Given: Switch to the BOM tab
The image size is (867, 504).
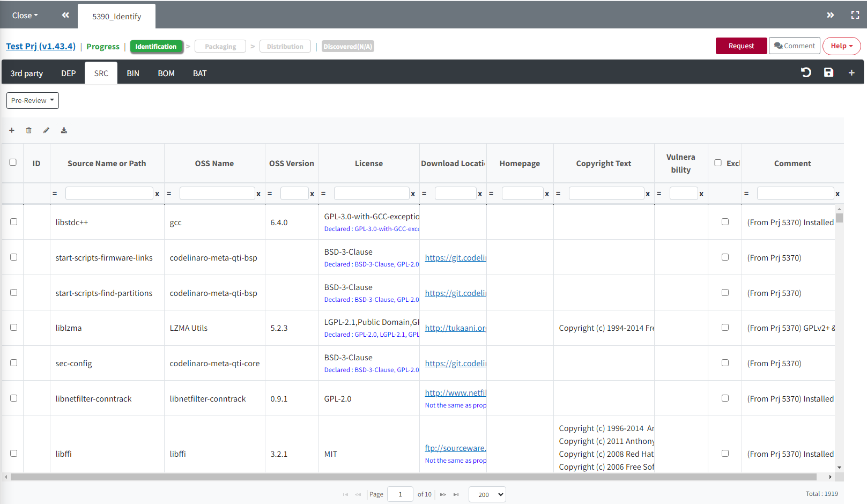Looking at the screenshot, I should click(166, 73).
